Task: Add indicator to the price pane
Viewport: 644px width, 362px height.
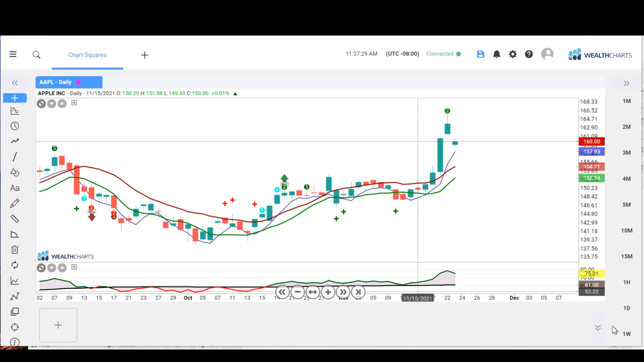Action: click(74, 103)
